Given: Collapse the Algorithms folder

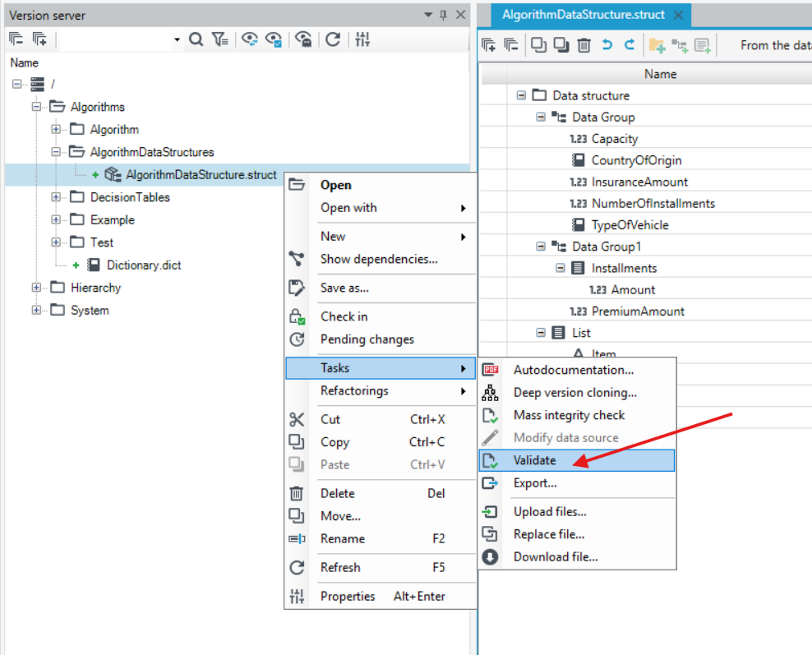Looking at the screenshot, I should (x=36, y=107).
